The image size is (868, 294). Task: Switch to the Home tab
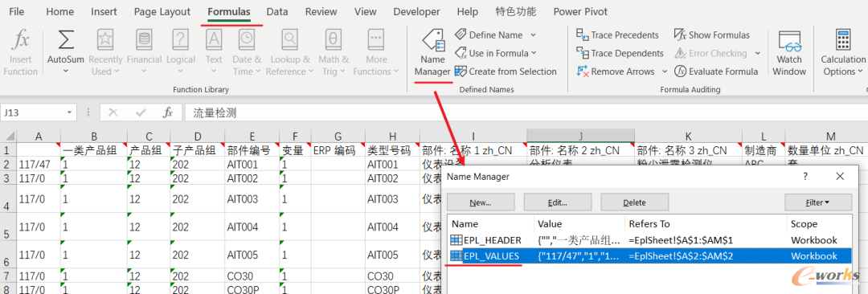tap(59, 11)
